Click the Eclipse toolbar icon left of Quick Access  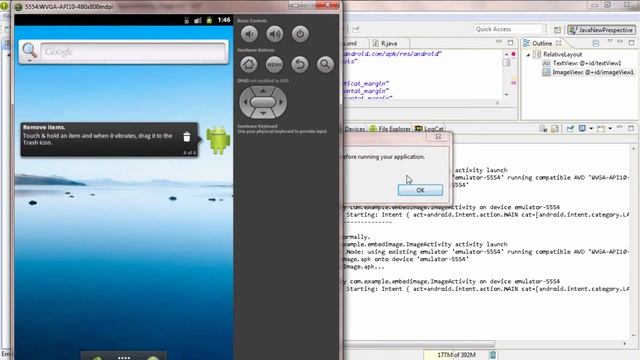tap(356, 29)
